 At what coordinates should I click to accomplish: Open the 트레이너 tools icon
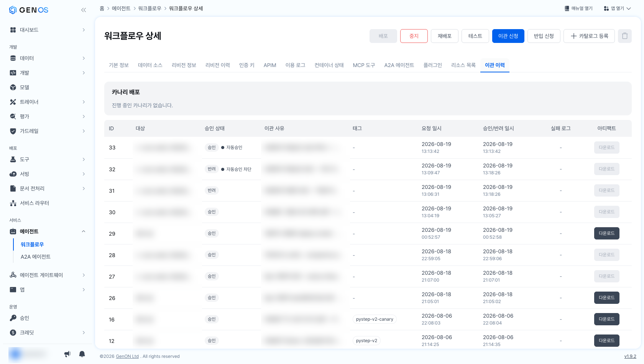coord(13,102)
